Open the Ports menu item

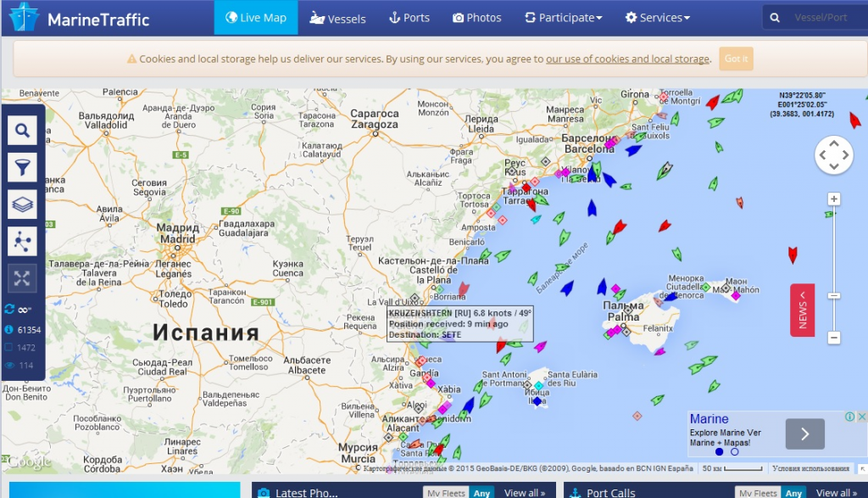[x=409, y=18]
